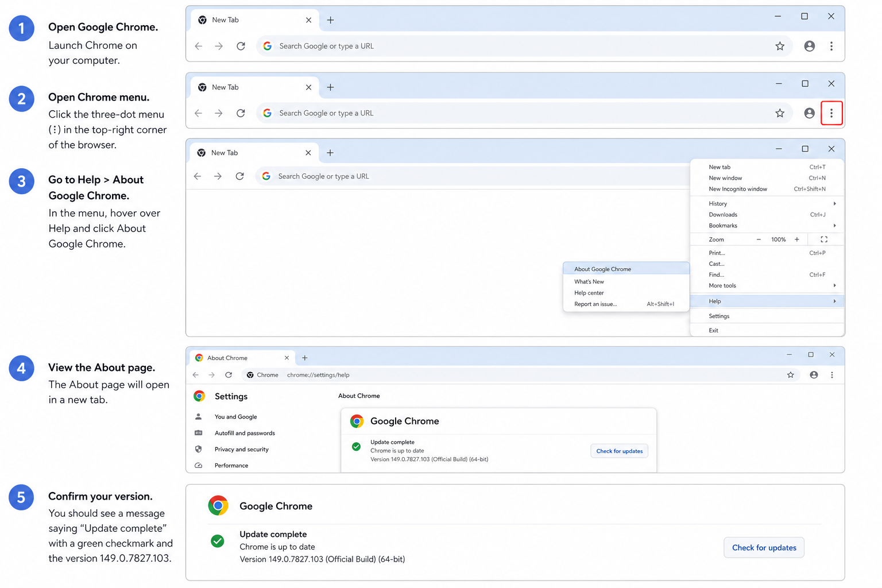882x588 pixels.
Task: Close the New Tab tab in step 3 window
Action: [x=308, y=153]
